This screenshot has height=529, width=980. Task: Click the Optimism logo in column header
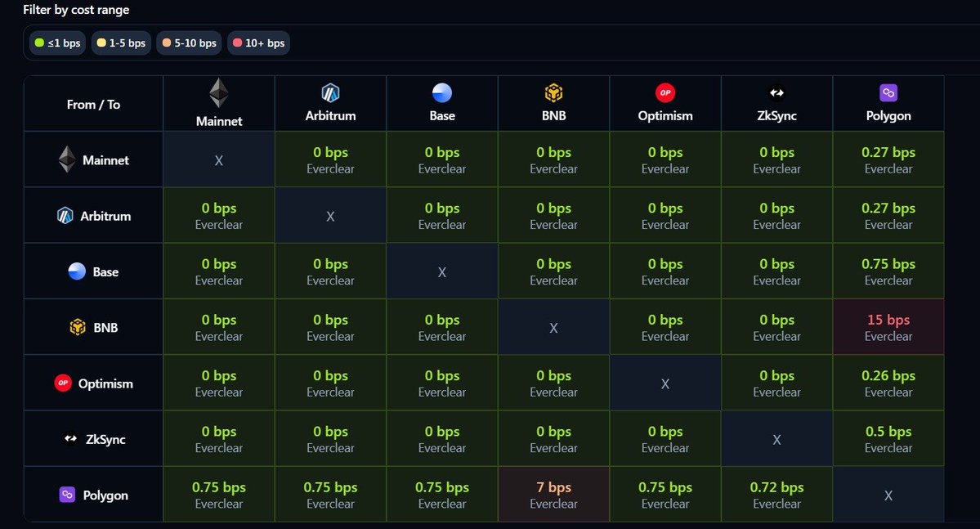coord(665,92)
